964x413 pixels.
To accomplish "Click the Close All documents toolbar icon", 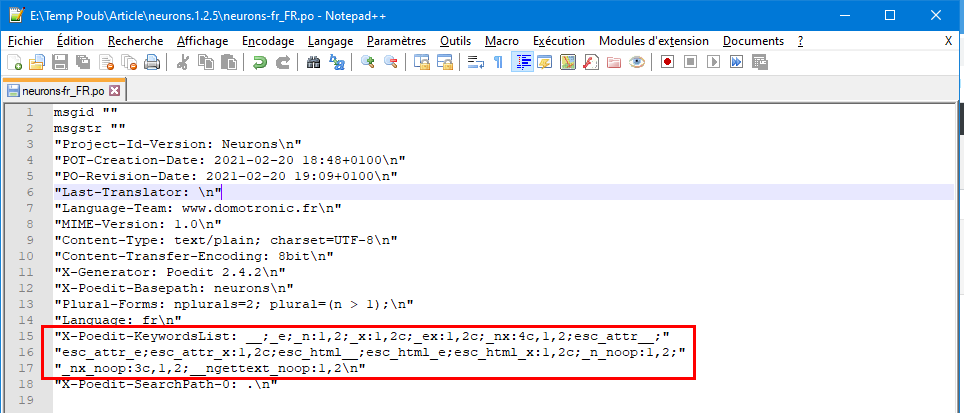I will [x=130, y=62].
